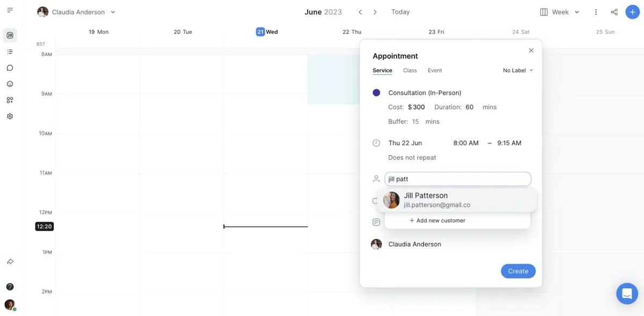
Task: Open the help question mark icon
Action: tap(10, 287)
